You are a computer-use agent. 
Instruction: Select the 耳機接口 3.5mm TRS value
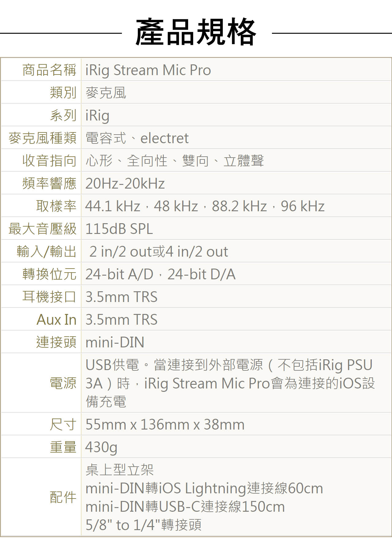pyautogui.click(x=121, y=297)
